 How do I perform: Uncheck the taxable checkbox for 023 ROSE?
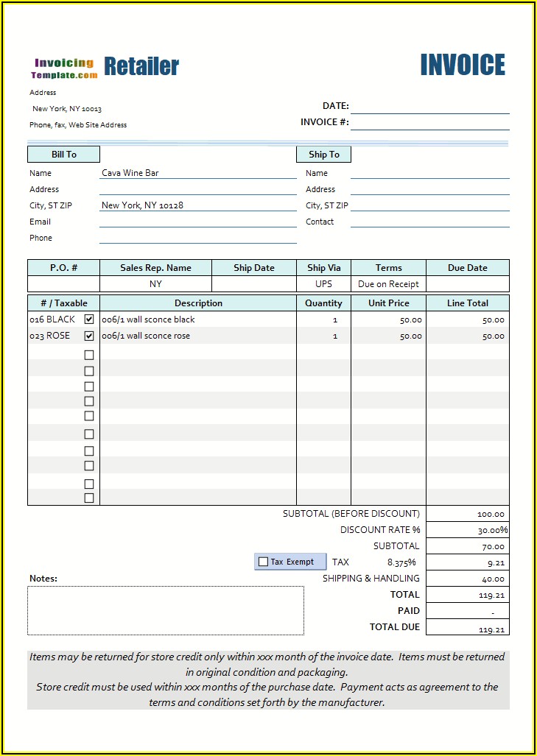click(89, 336)
